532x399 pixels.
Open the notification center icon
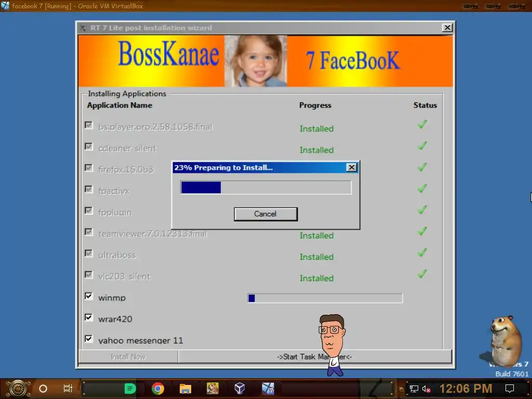[x=510, y=389]
